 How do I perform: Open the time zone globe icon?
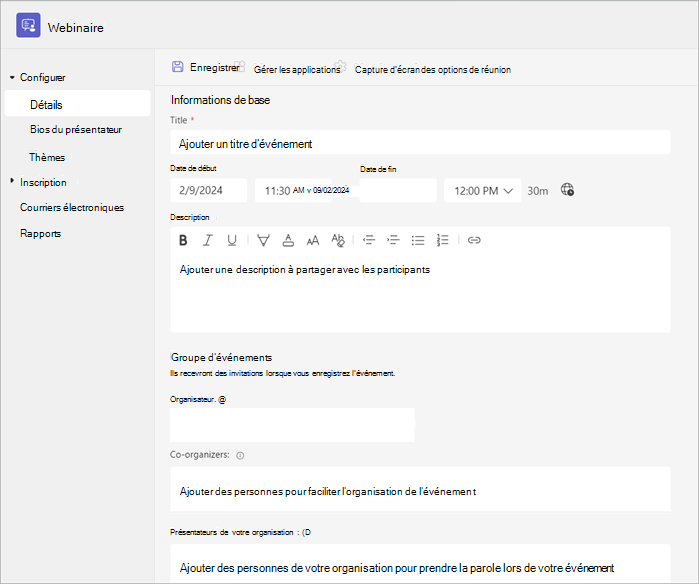(567, 189)
